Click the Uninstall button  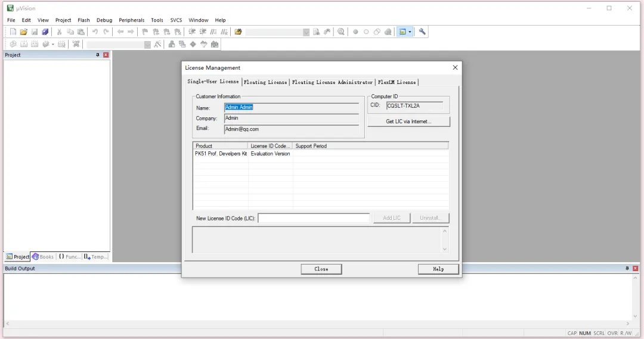point(430,218)
